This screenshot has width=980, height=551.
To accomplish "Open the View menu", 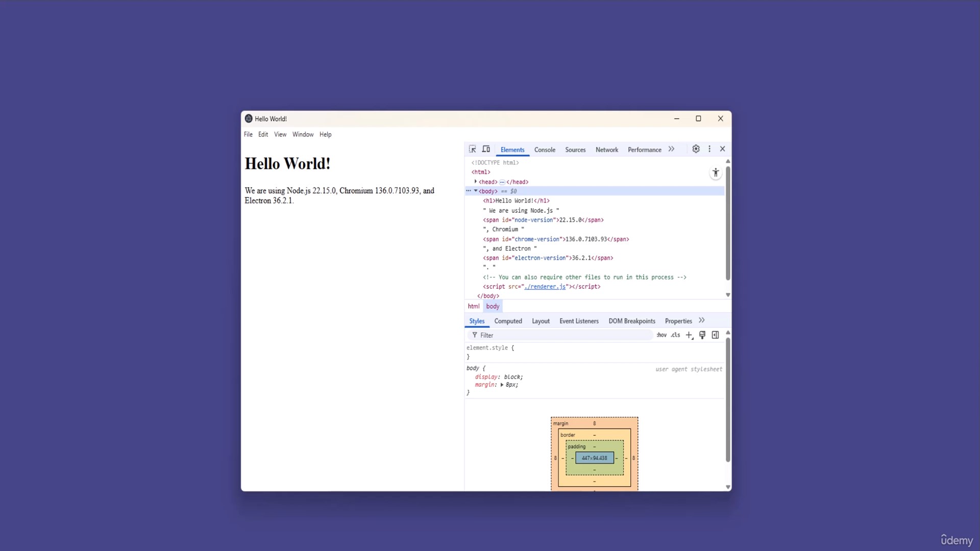I will (x=280, y=135).
